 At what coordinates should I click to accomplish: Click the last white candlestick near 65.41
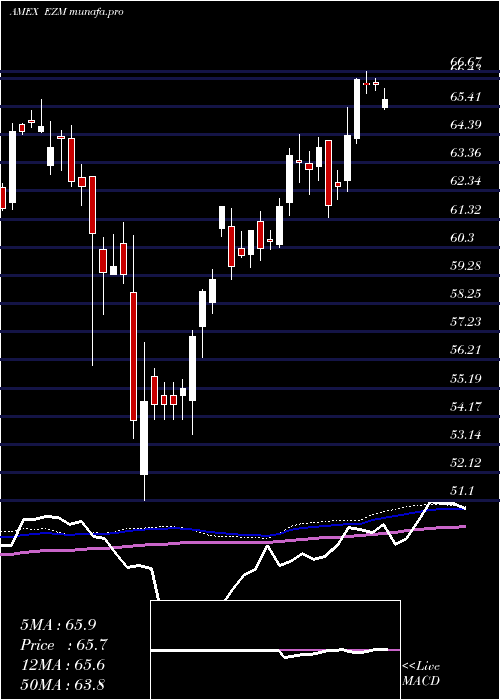click(385, 104)
